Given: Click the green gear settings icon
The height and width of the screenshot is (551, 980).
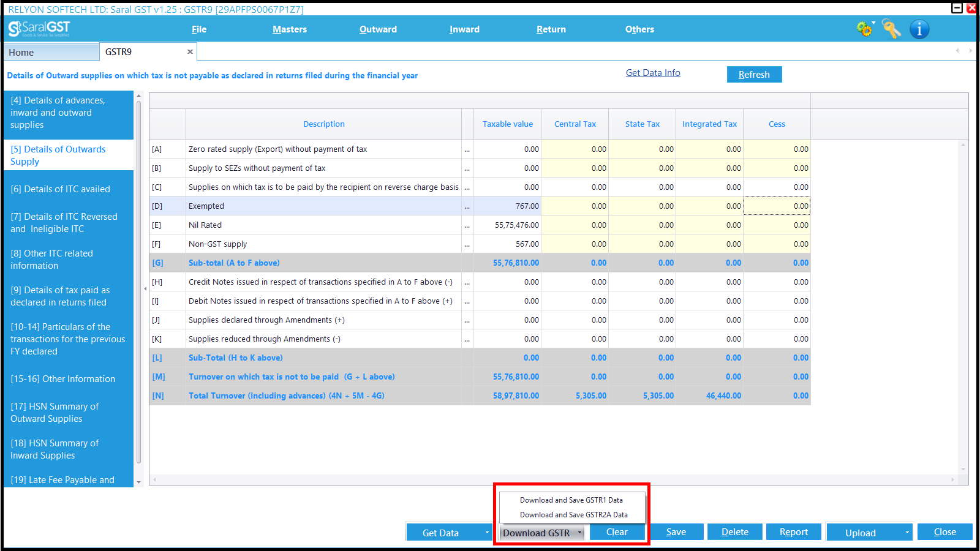Looking at the screenshot, I should pyautogui.click(x=865, y=29).
